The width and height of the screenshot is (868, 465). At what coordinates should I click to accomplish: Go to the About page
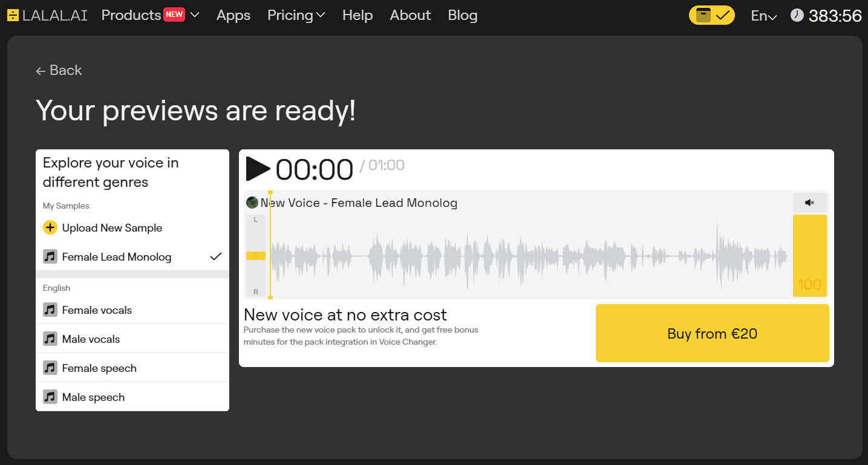(x=410, y=15)
